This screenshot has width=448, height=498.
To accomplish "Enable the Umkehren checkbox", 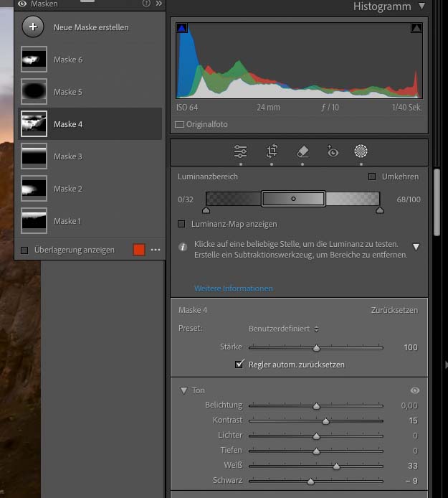I will point(372,177).
